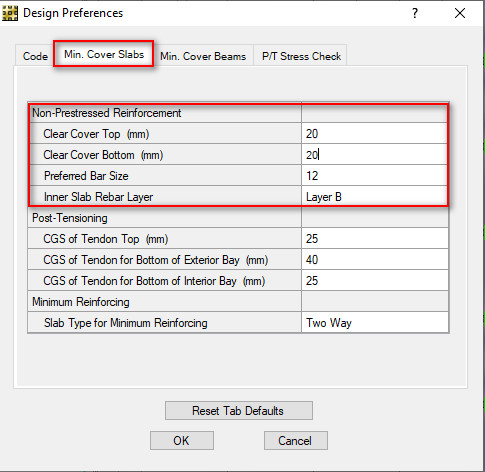Click CGS Tendon Bottom Exterior Bay value
The width and height of the screenshot is (485, 472).
point(375,260)
